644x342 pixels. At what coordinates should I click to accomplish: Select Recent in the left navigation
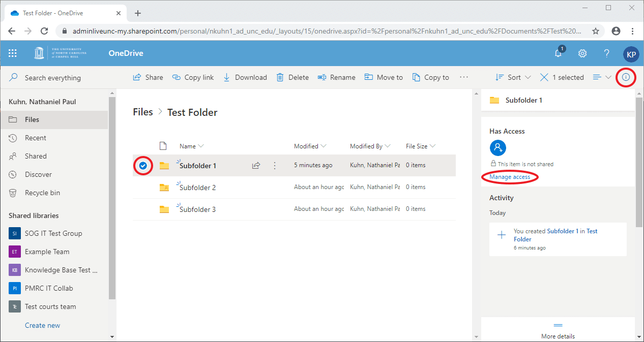35,138
